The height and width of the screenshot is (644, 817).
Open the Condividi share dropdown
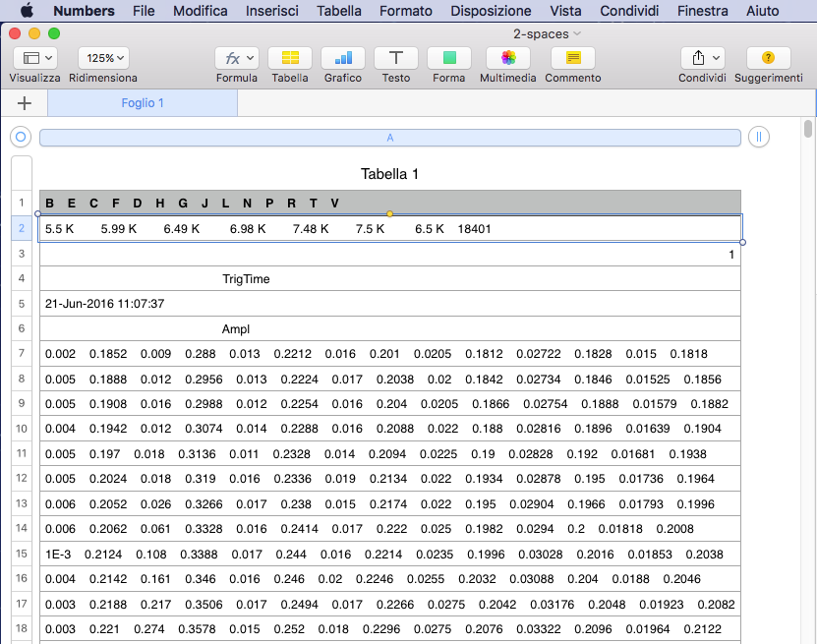pos(702,58)
